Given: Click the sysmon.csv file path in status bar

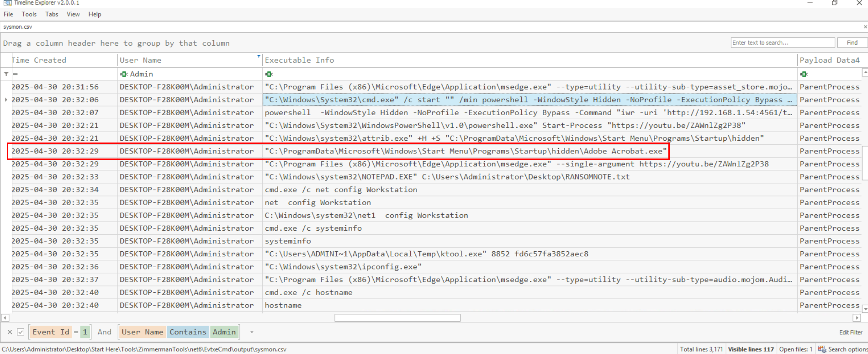Looking at the screenshot, I should 144,349.
